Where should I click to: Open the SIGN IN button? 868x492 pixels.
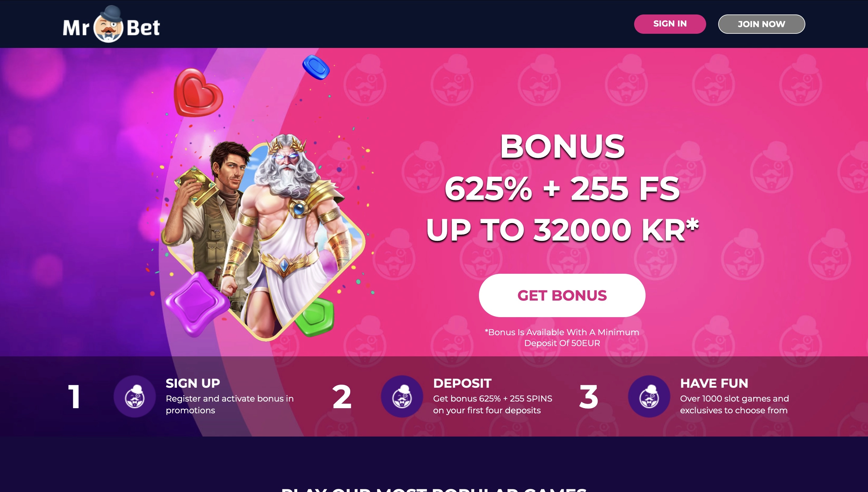tap(670, 24)
